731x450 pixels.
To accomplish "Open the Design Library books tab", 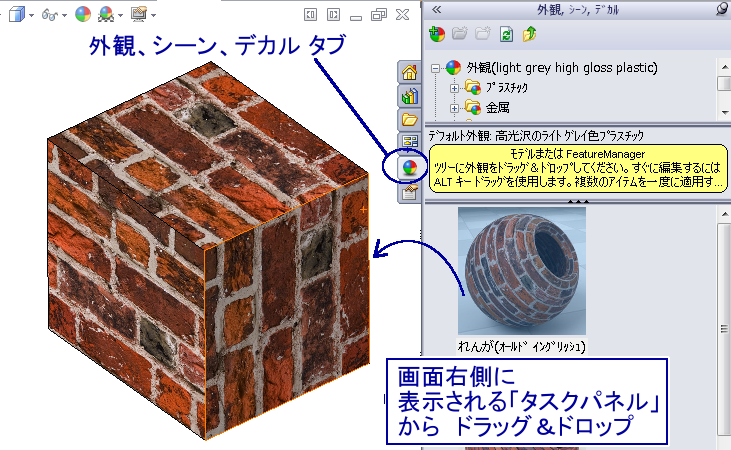I will pos(409,96).
